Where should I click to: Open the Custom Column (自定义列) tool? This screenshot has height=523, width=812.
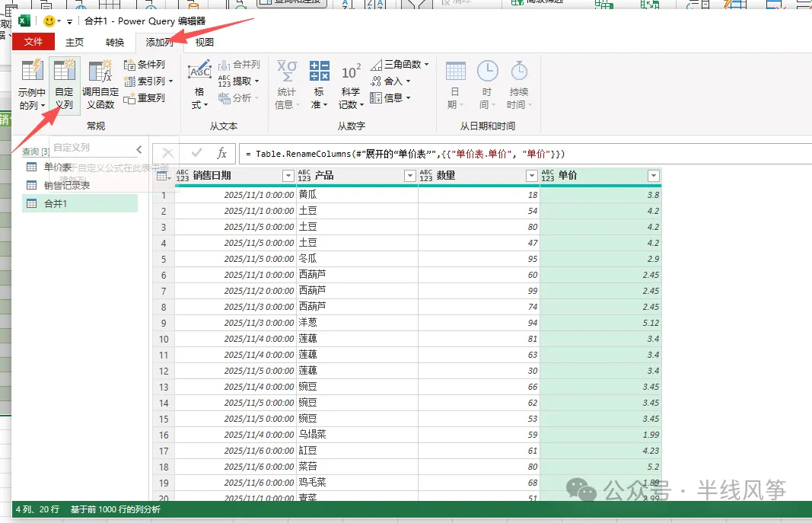click(x=64, y=84)
